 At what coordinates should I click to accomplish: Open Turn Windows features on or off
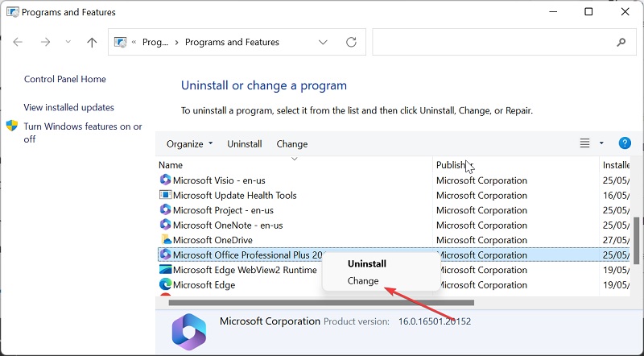pyautogui.click(x=82, y=133)
